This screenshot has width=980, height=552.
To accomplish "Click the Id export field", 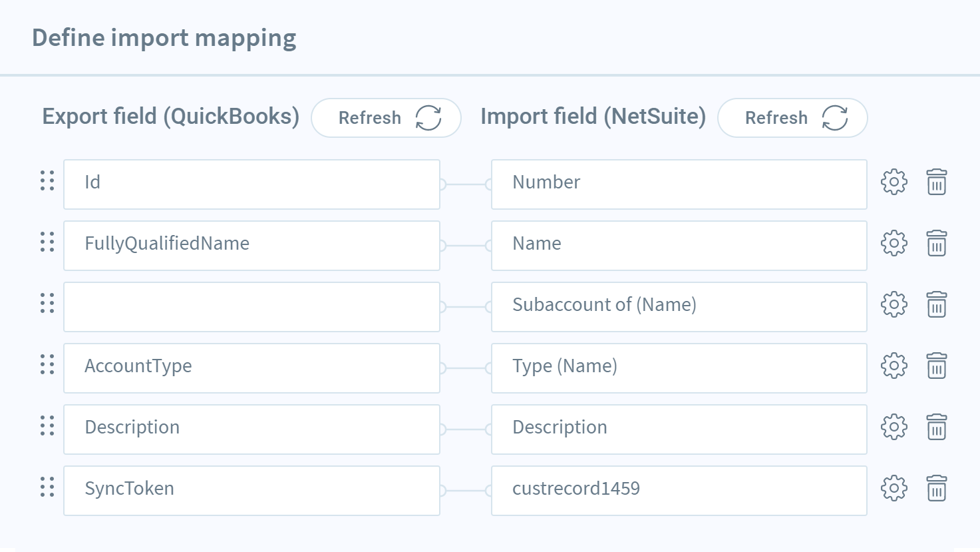I will coord(251,184).
